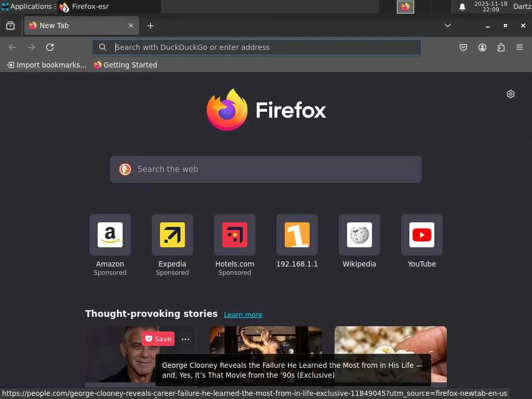The image size is (532, 399).
Task: Click the Dartz user label in panel
Action: pyautogui.click(x=522, y=6)
